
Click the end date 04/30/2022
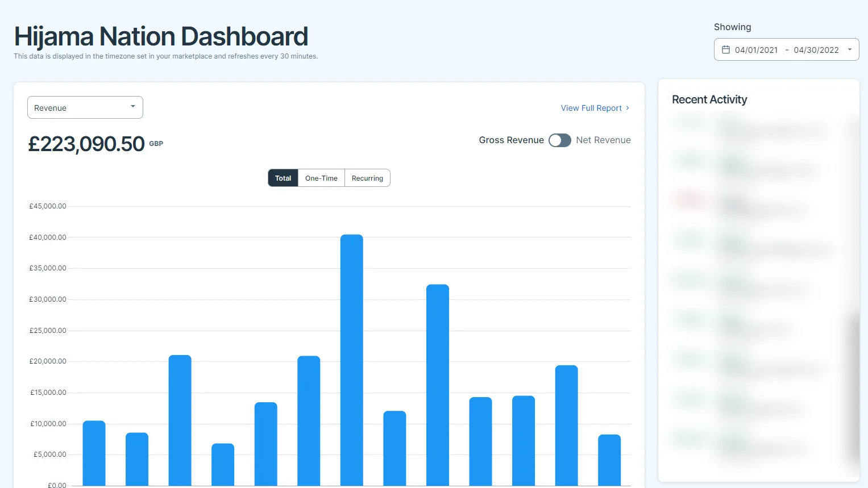click(816, 50)
